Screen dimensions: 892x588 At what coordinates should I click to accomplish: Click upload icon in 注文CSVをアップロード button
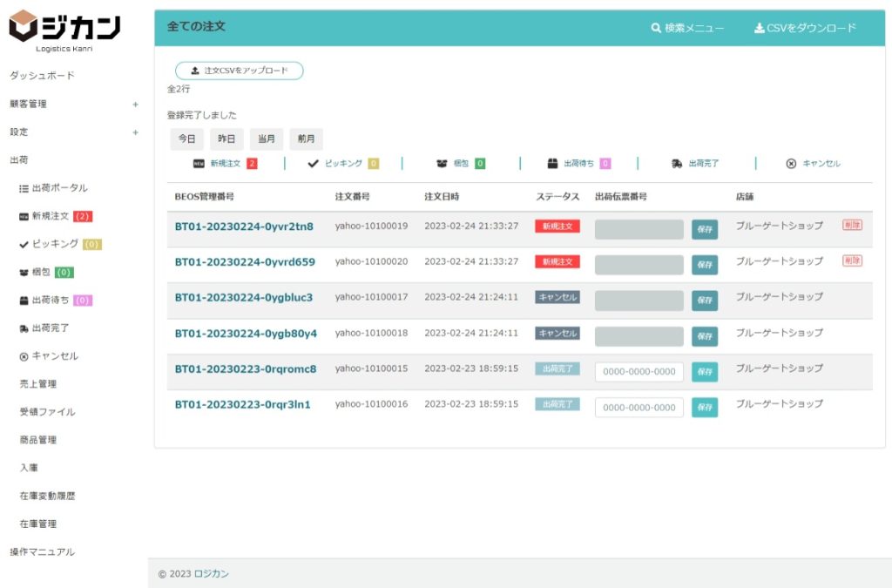click(x=195, y=71)
